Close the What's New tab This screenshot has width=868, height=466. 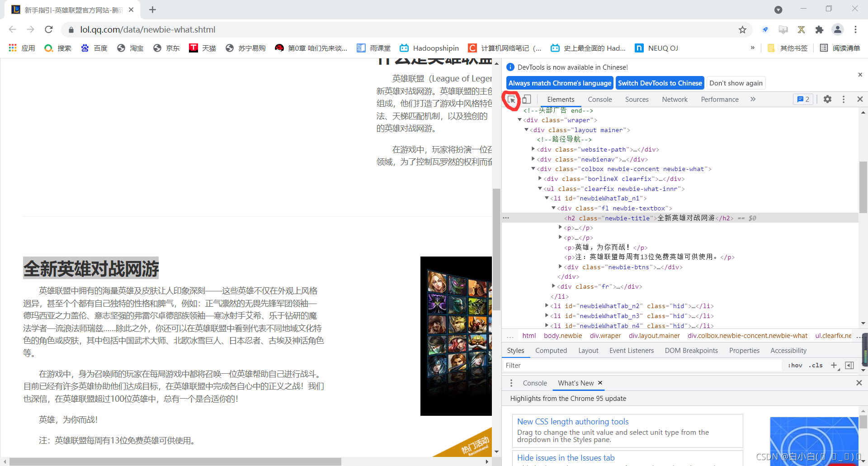coord(600,383)
